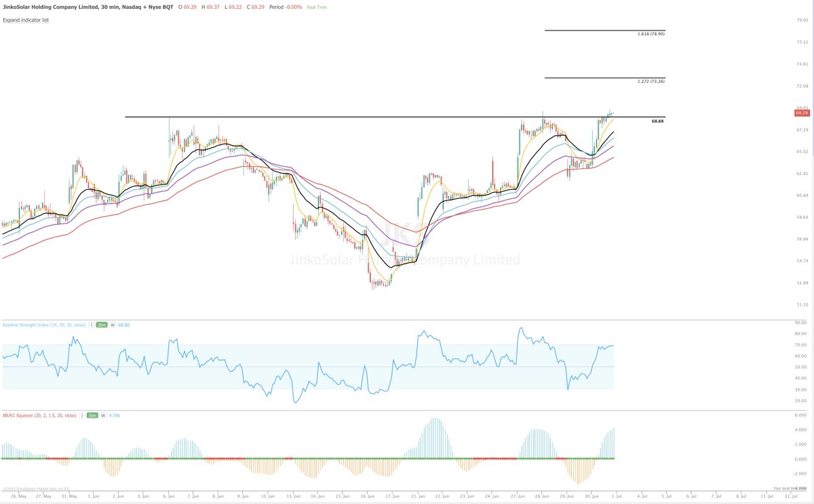The width and height of the screenshot is (814, 504).
Task: Click the C 69.29 close value in header
Action: (255, 7)
